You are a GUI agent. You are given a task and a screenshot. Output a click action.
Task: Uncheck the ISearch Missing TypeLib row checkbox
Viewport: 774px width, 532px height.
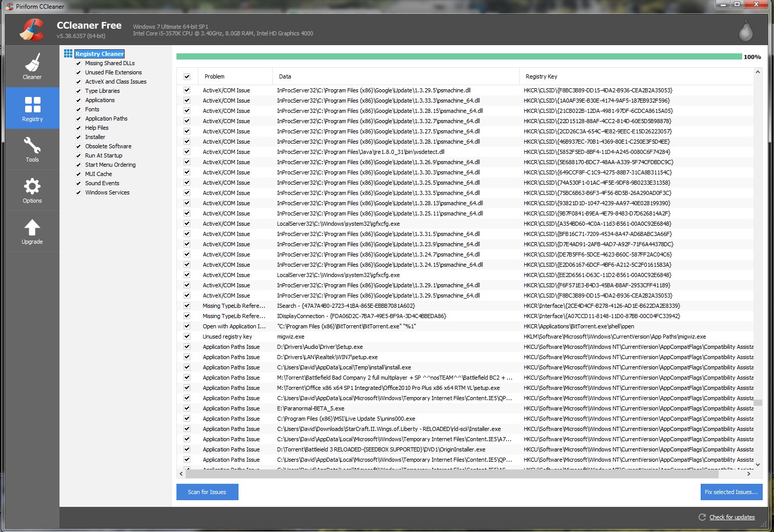point(187,306)
